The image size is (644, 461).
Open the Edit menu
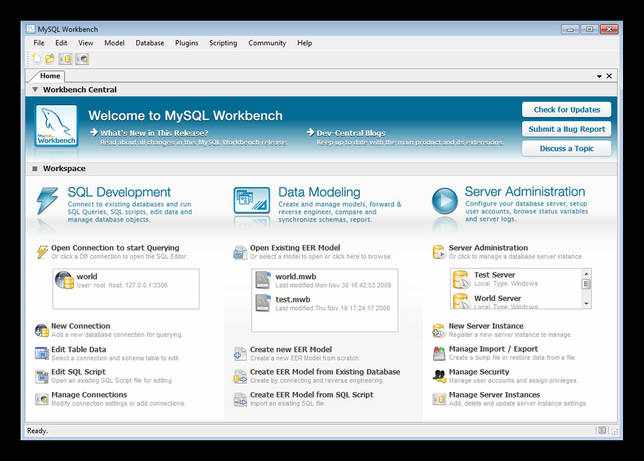(61, 43)
